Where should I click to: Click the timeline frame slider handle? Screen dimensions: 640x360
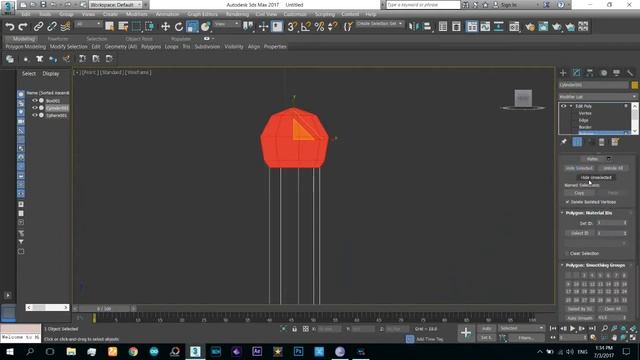pos(104,309)
